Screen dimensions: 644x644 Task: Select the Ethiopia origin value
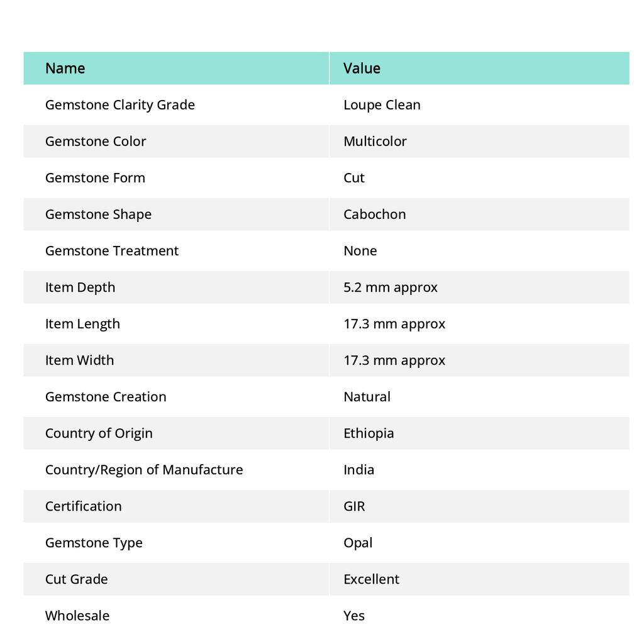(369, 433)
